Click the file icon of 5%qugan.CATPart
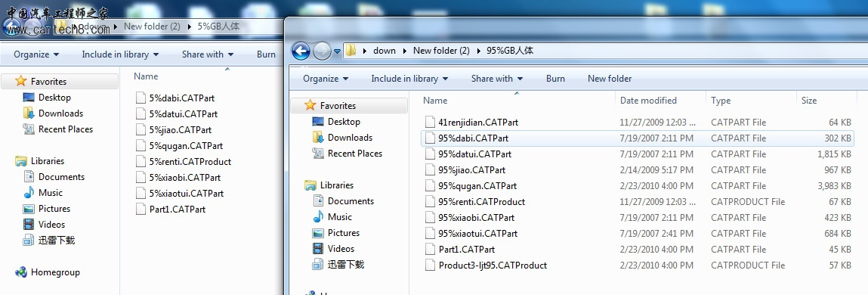This screenshot has height=295, width=868. pyautogui.click(x=141, y=146)
